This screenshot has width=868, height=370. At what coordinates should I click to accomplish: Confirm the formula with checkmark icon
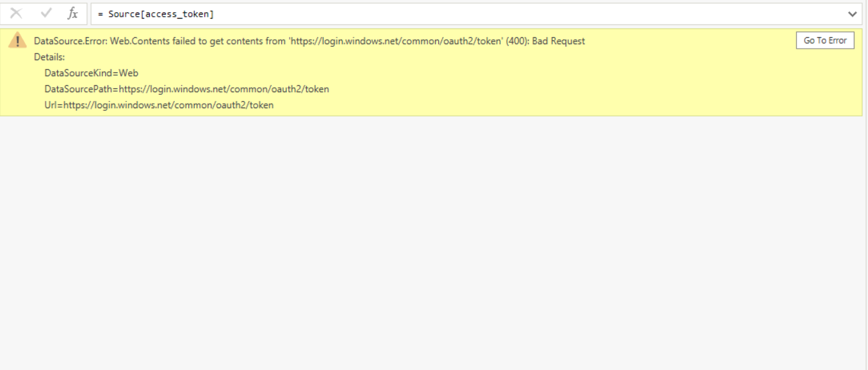point(46,13)
